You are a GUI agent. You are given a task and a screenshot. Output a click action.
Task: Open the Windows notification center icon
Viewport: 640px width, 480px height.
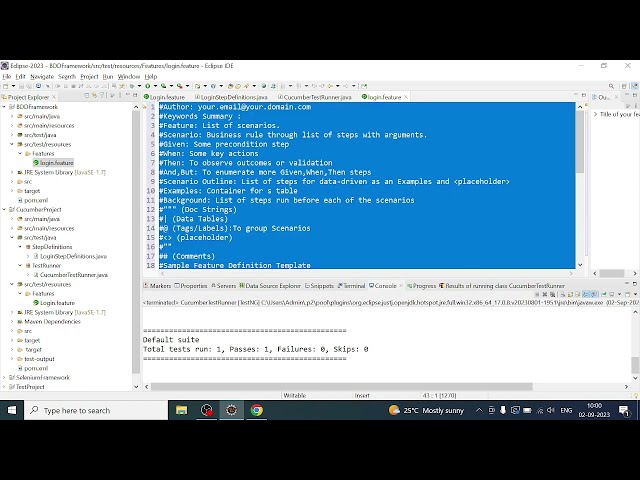(x=624, y=411)
